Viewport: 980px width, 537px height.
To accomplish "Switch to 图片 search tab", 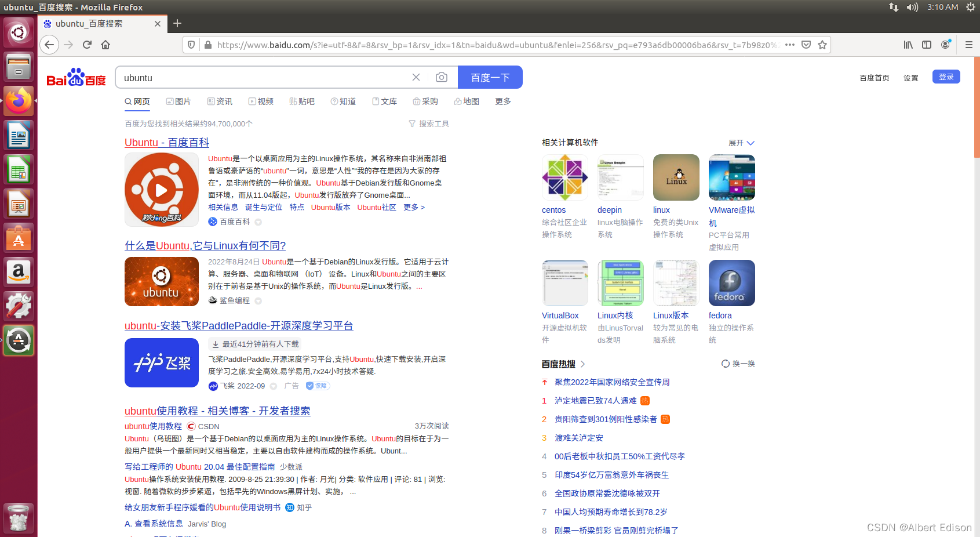I will [178, 101].
